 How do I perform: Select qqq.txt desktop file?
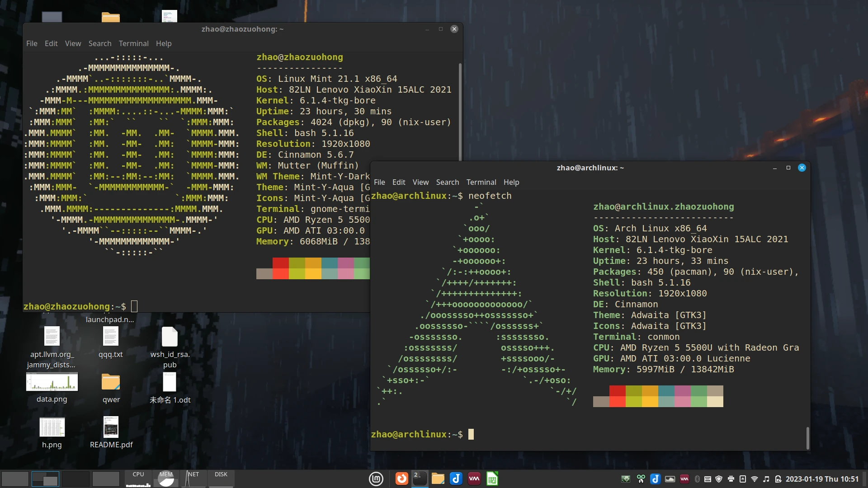[x=111, y=342]
